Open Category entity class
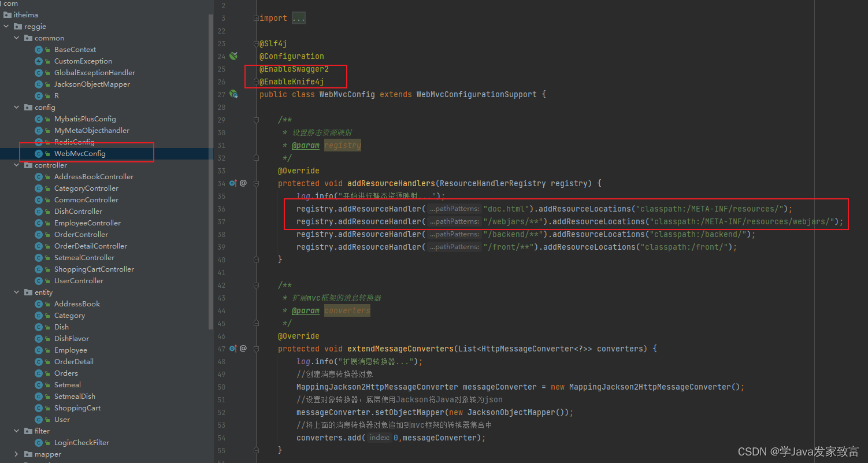This screenshot has height=463, width=868. (69, 316)
